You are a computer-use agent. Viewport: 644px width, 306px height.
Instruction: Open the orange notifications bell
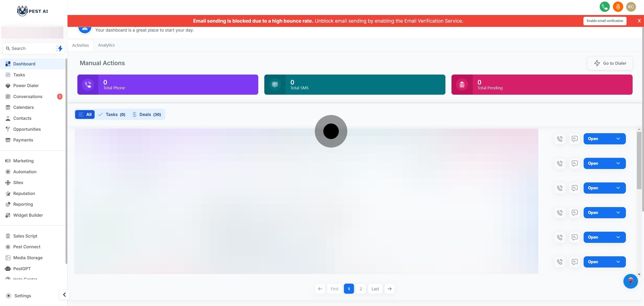point(618,7)
